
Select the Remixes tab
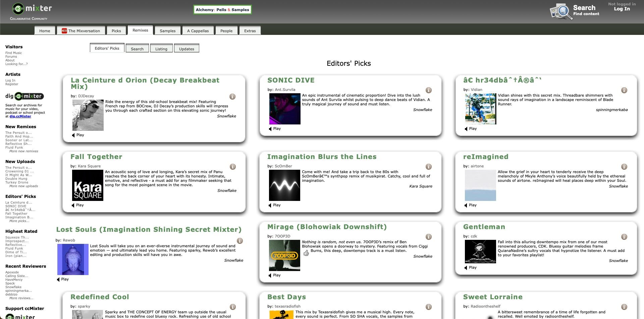coord(140,30)
